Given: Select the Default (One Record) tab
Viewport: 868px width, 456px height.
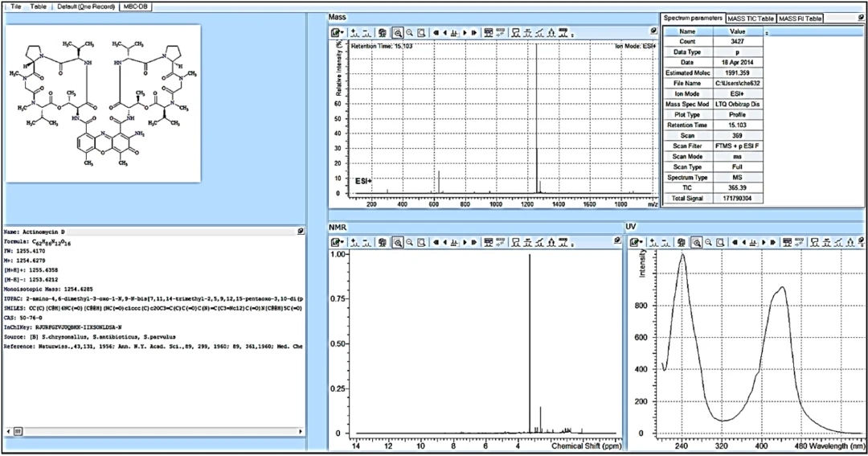Looking at the screenshot, I should 86,6.
